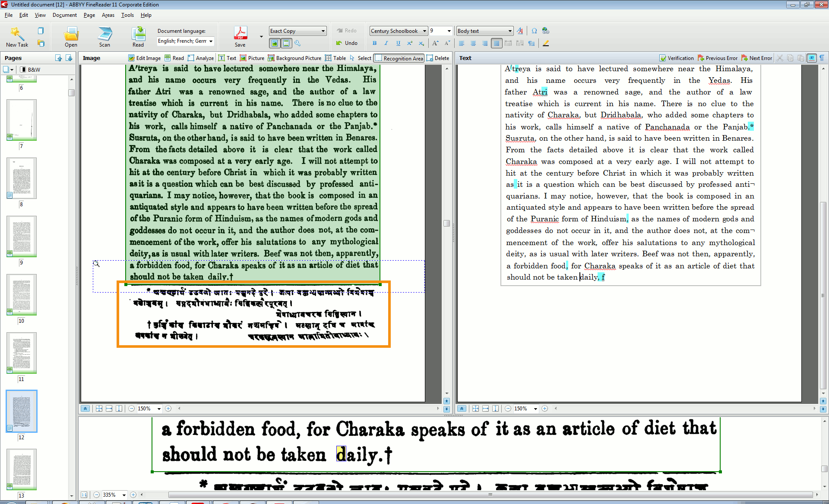Toggle Bold formatting
Screen dimensions: 829x504
[x=374, y=43]
